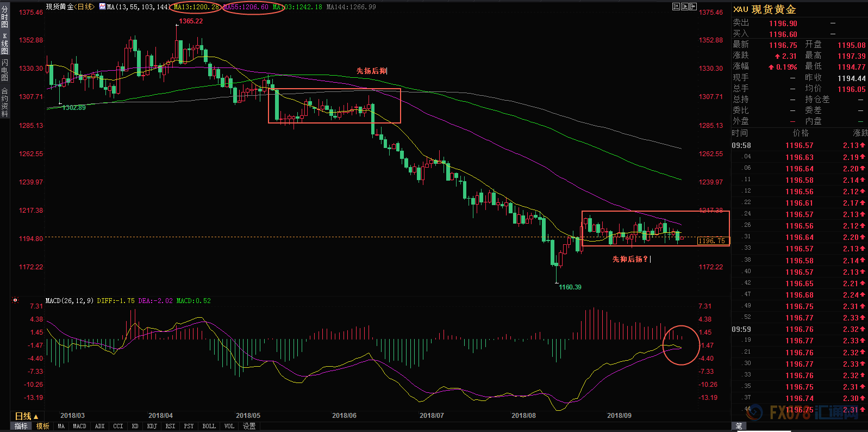Viewport: 868px width, 432px height.
Task: Click the MA103:1242.18 legend value
Action: tap(297, 7)
